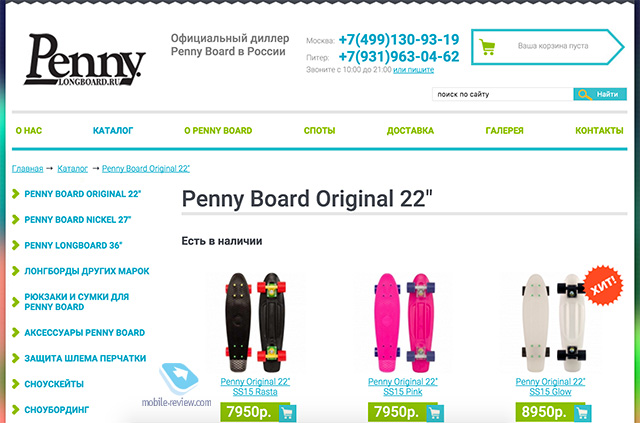Expand Лонгборды других марок category
This screenshot has width=640, height=423.
click(87, 271)
